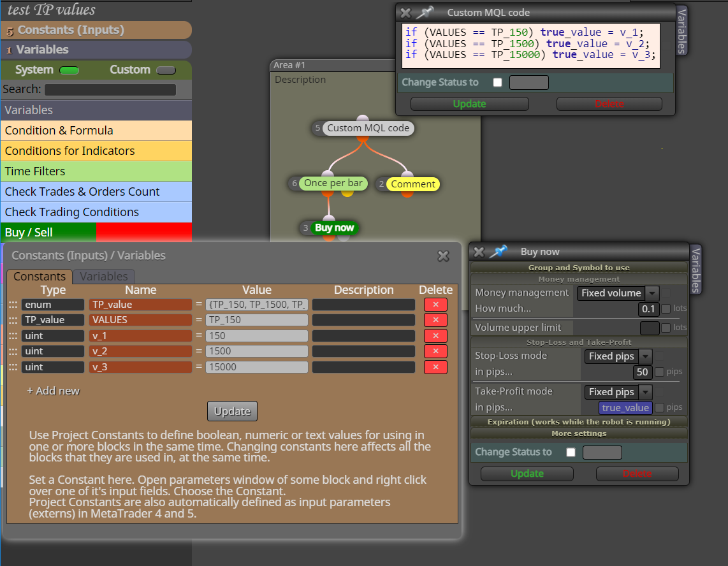This screenshot has height=566, width=728.
Task: Click Delete in Custom MQL code window
Action: click(x=609, y=104)
